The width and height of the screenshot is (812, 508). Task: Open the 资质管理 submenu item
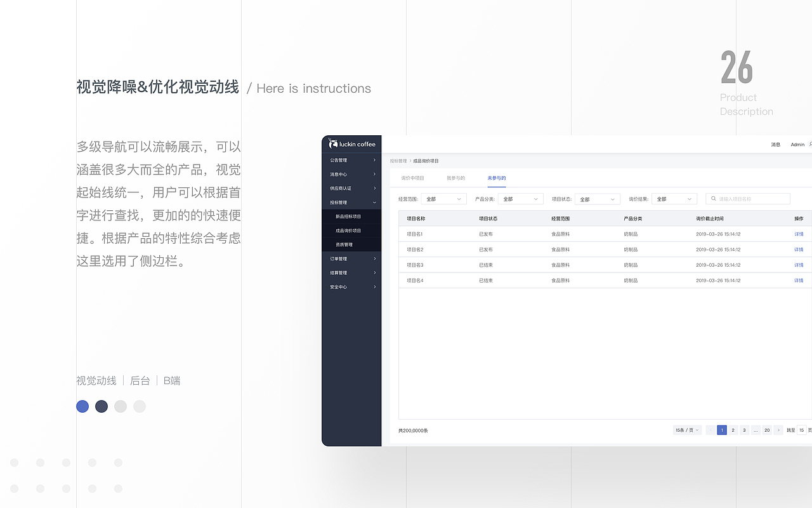coord(351,244)
